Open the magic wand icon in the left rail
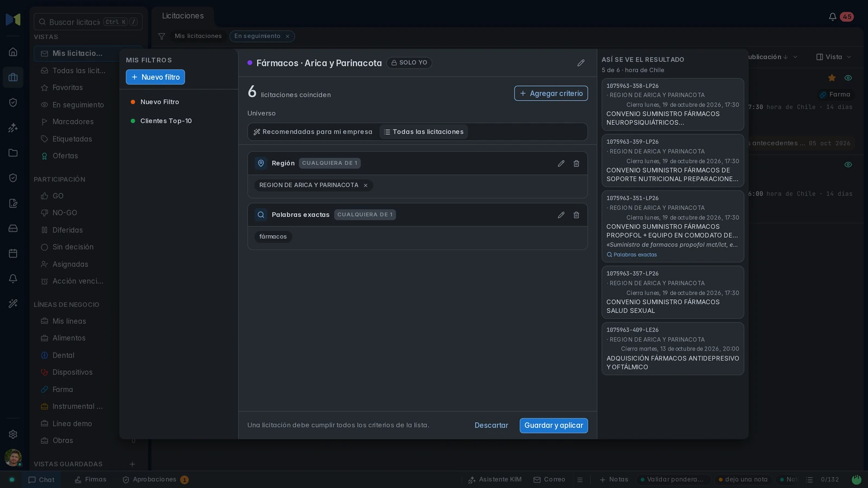The height and width of the screenshot is (488, 868). point(13,304)
